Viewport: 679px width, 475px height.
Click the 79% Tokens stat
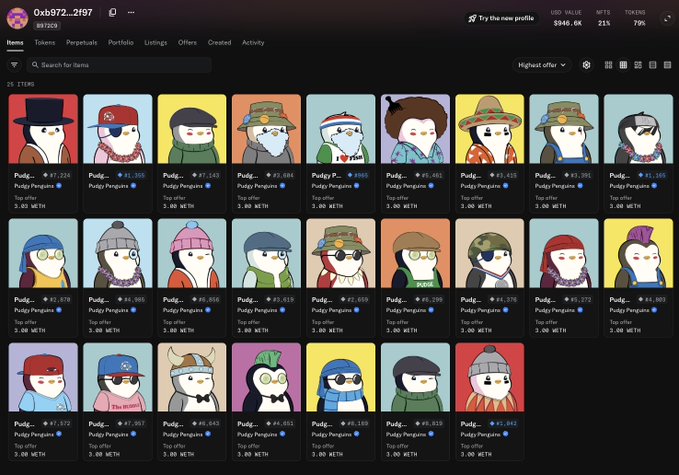639,23
